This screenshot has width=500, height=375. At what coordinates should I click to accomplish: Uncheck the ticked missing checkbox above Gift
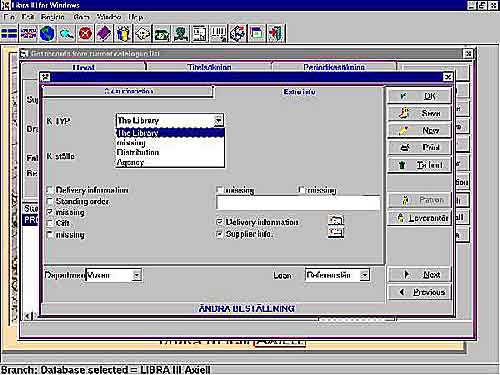pyautogui.click(x=50, y=212)
